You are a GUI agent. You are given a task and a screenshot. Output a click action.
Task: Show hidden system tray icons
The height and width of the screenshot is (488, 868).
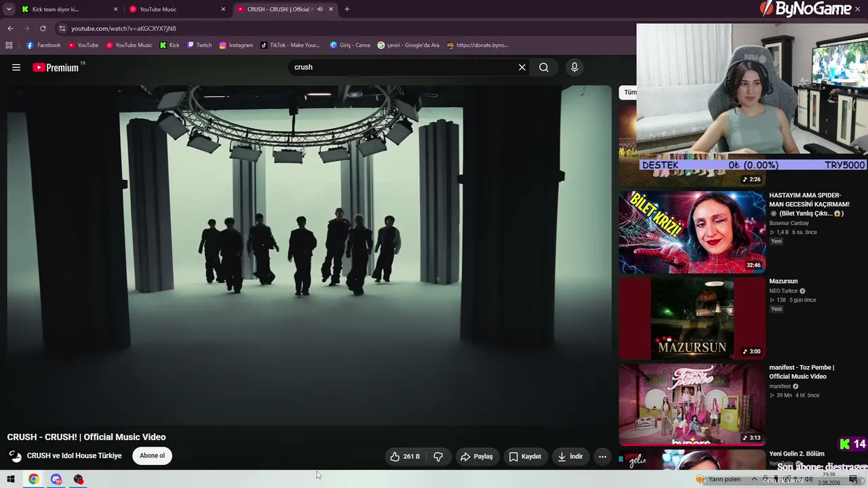tap(754, 479)
